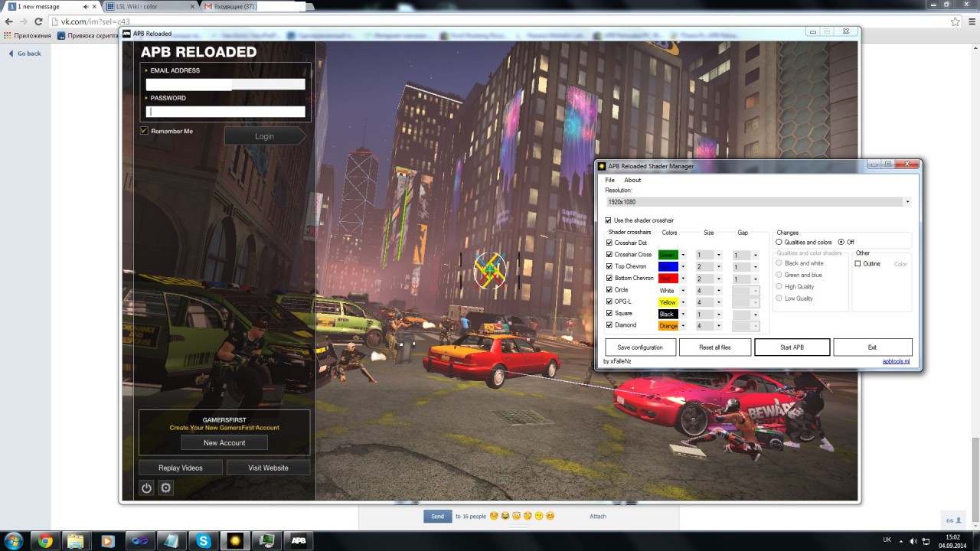The height and width of the screenshot is (551, 980).
Task: Open Skype from the taskbar
Action: click(x=204, y=540)
